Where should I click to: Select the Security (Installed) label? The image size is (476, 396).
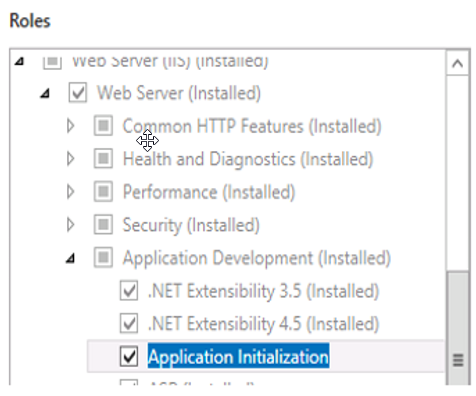coord(191,225)
